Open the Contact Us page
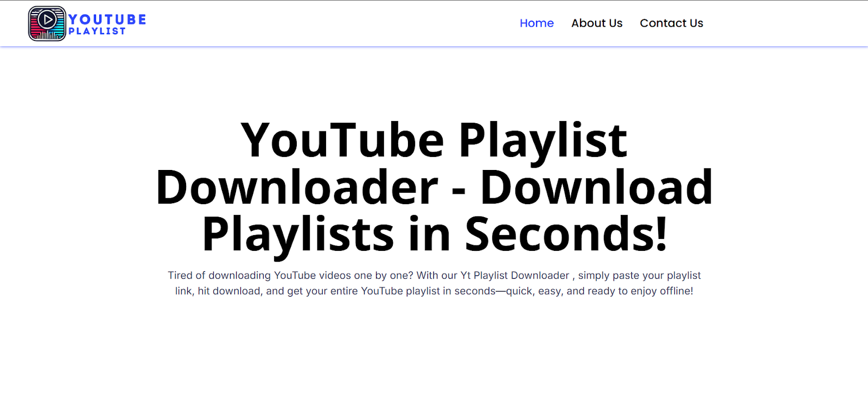The image size is (868, 398). (671, 23)
